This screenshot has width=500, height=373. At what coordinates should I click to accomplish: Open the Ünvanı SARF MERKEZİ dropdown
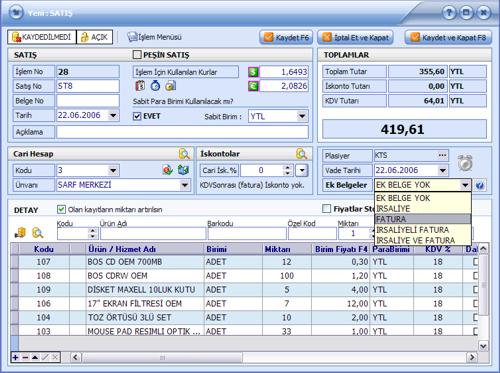184,185
